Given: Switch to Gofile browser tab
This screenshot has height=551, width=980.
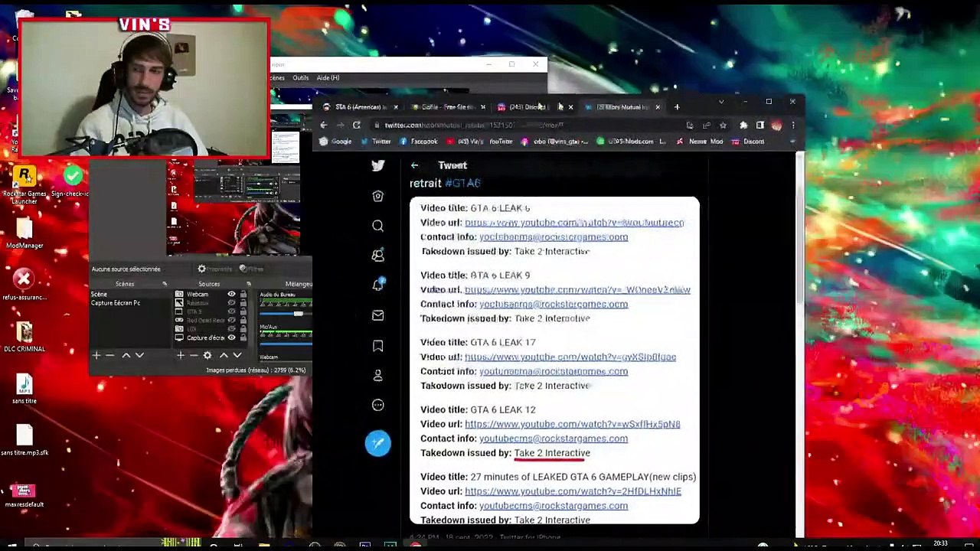Looking at the screenshot, I should pos(448,107).
